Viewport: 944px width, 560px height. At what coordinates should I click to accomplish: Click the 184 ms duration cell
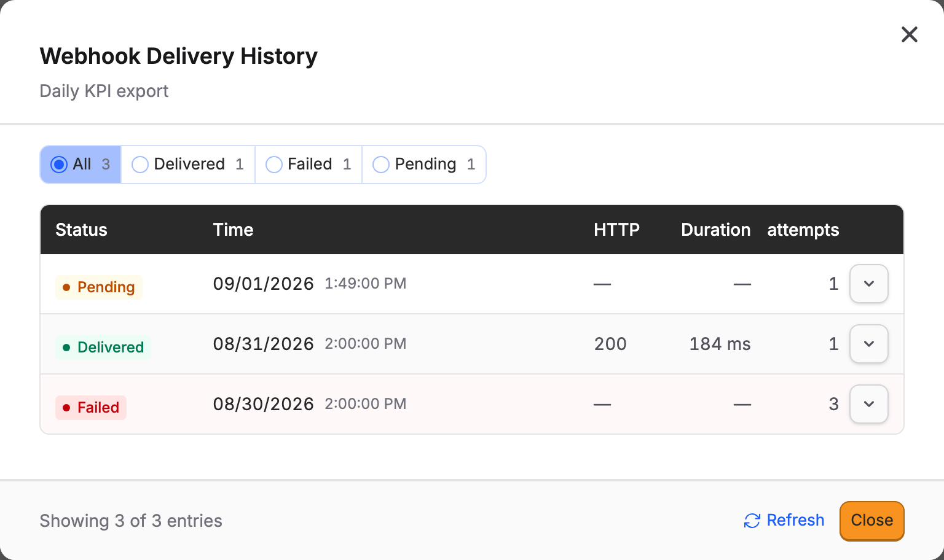click(720, 344)
